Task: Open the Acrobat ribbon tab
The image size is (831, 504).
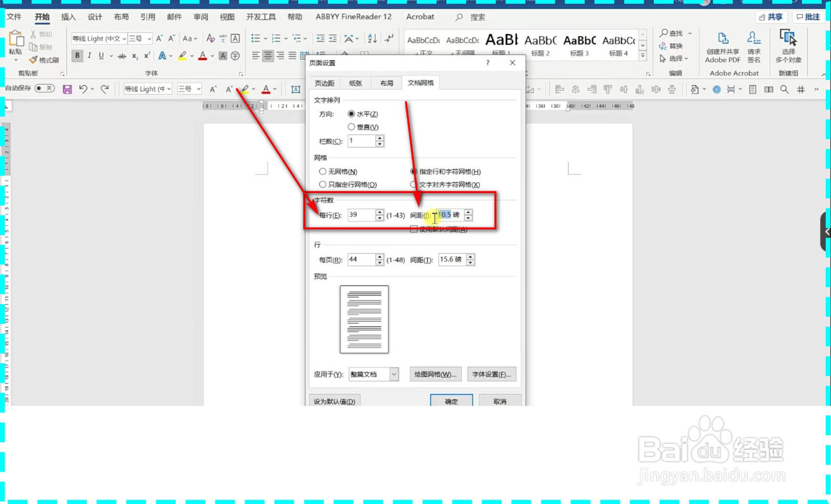Action: [x=420, y=17]
